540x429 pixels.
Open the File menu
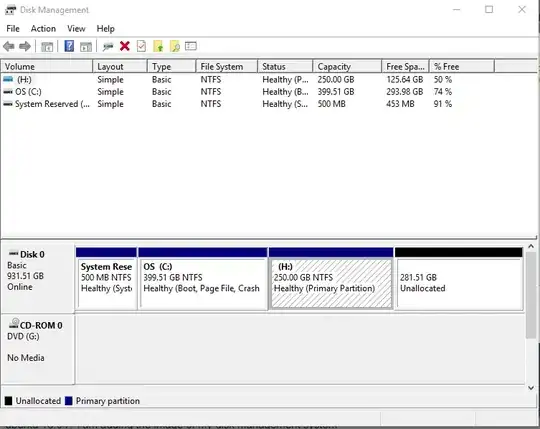click(13, 29)
